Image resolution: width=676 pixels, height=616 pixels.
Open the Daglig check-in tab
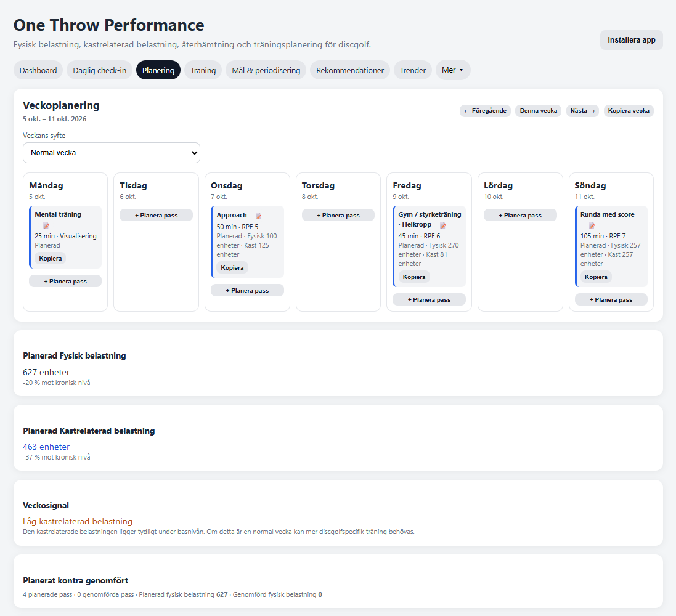100,70
